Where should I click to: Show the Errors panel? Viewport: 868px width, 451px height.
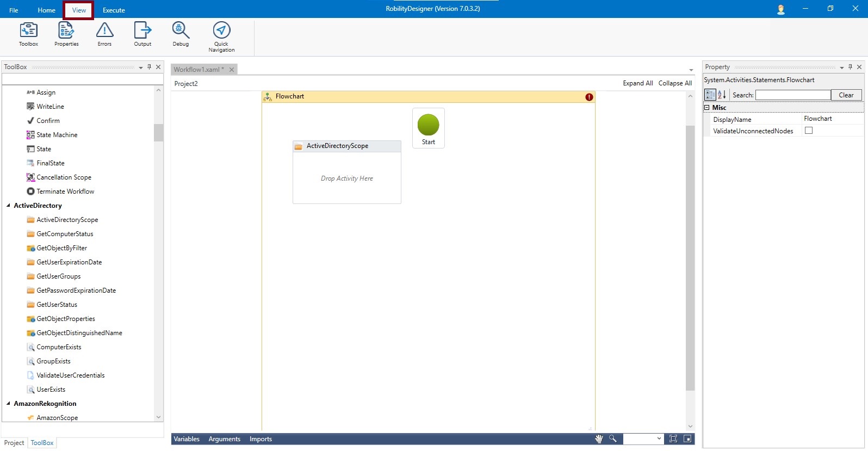click(104, 34)
